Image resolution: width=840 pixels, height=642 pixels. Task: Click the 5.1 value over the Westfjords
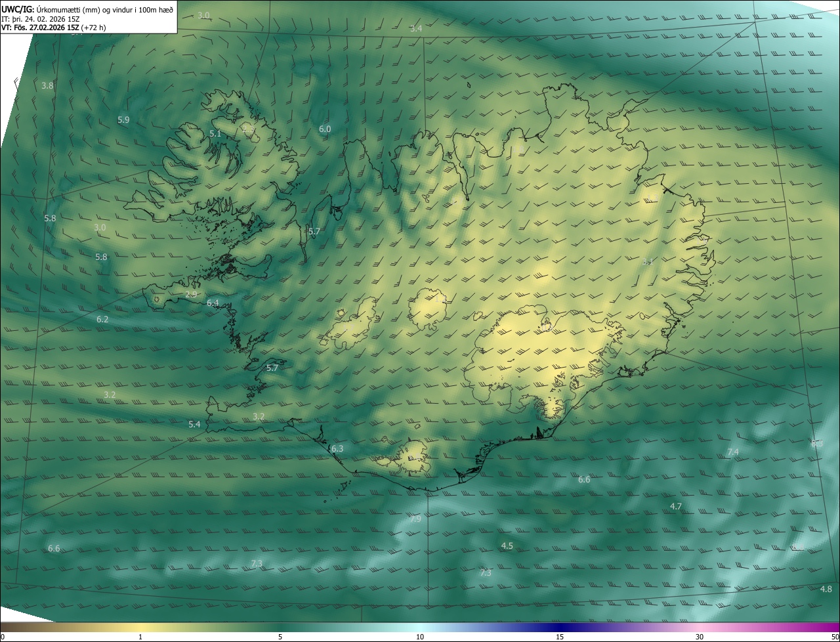coord(215,133)
